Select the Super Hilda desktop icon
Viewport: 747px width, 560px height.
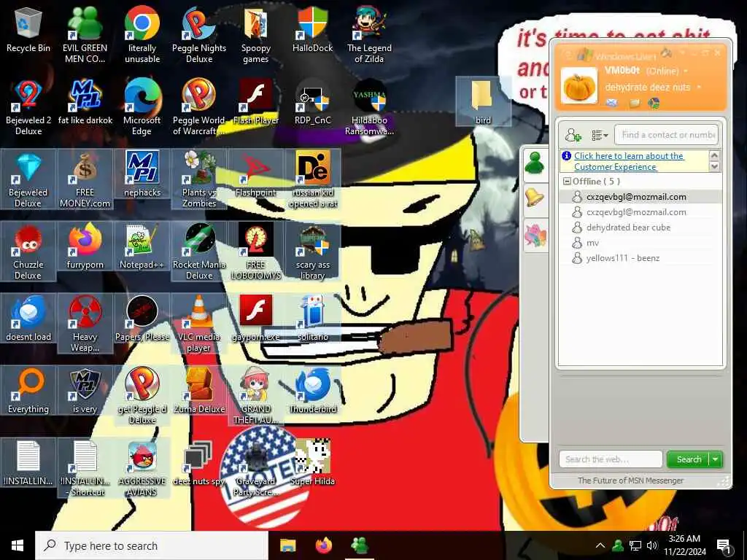pos(312,463)
